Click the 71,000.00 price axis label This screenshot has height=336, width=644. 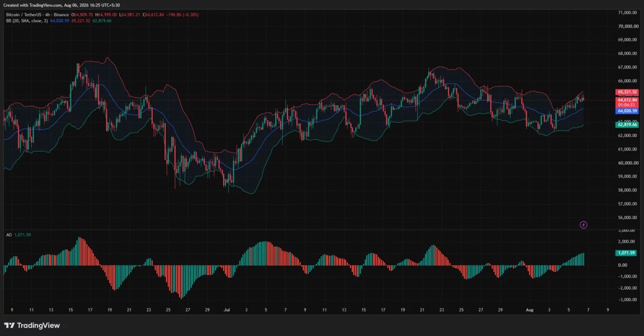[x=628, y=13]
